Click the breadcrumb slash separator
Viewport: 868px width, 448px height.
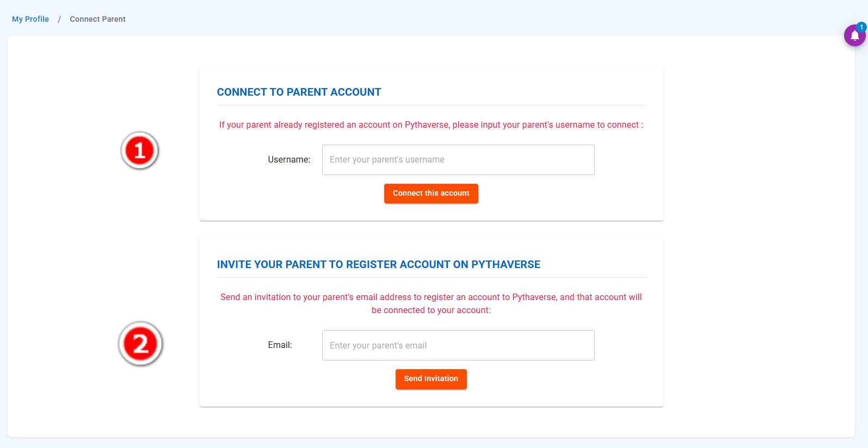pos(59,19)
